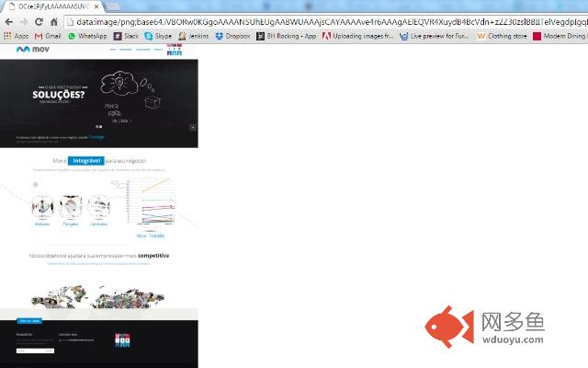Image resolution: width=588 pixels, height=368 pixels.
Task: Open the WhatsApp bookmark
Action: 87,36
